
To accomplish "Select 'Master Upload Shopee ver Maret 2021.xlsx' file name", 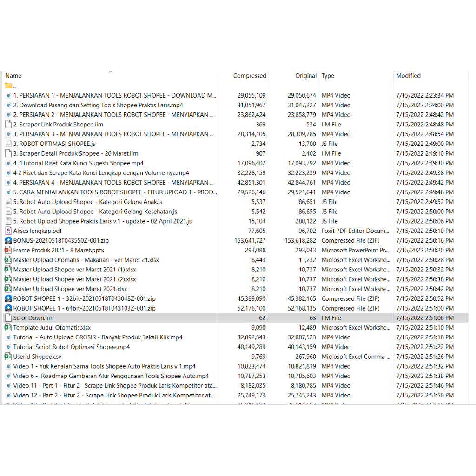I will pyautogui.click(x=70, y=289).
